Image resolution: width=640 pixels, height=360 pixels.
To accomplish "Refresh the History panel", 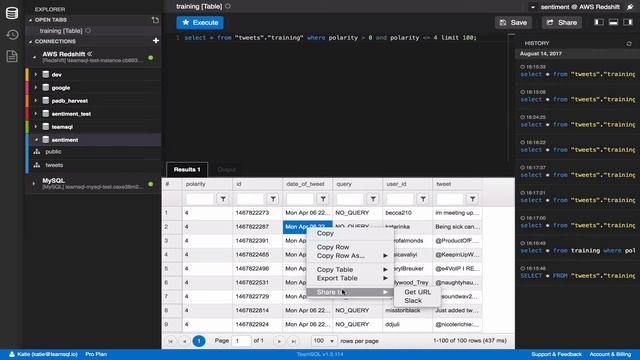I will [629, 43].
